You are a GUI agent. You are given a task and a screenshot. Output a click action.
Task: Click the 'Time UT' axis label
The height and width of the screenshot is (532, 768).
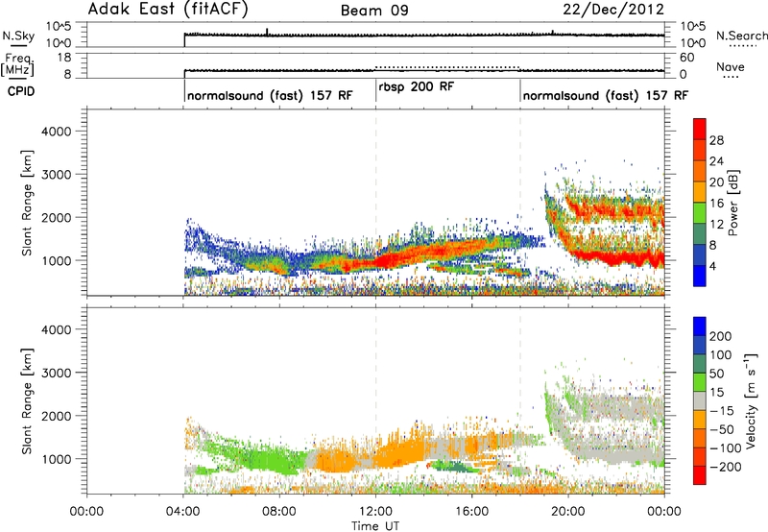375,526
